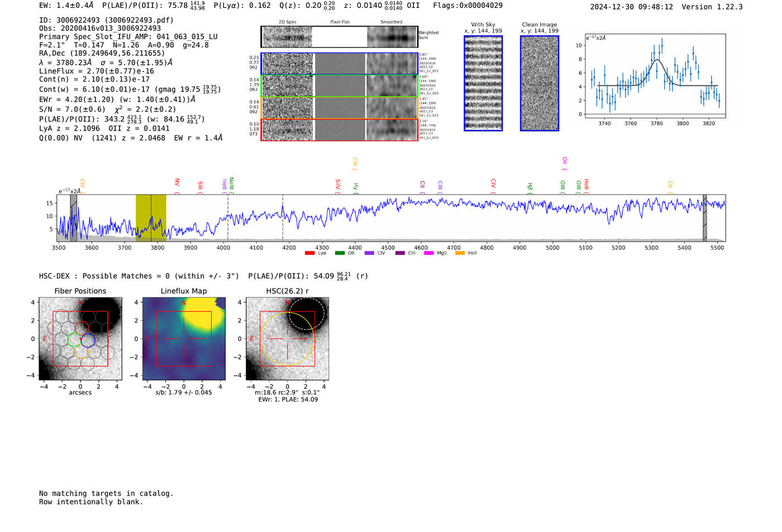782x532 pixels.
Task: Select the blue-bordered fiber 2D Spec cutout
Action: pos(288,64)
